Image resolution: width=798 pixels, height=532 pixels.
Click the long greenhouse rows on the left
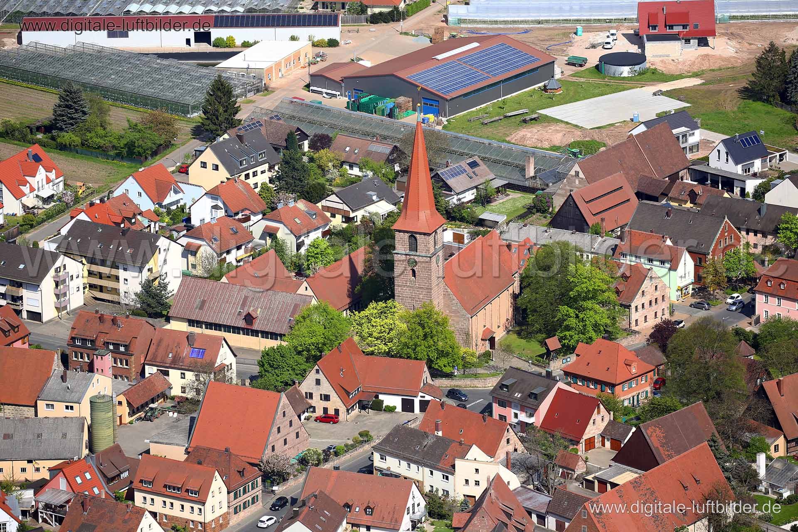click(x=96, y=75)
